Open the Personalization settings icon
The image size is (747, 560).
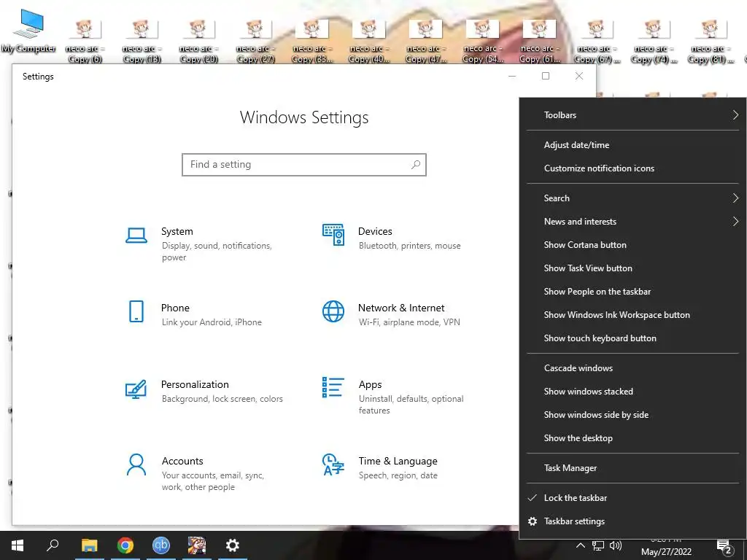click(x=136, y=389)
